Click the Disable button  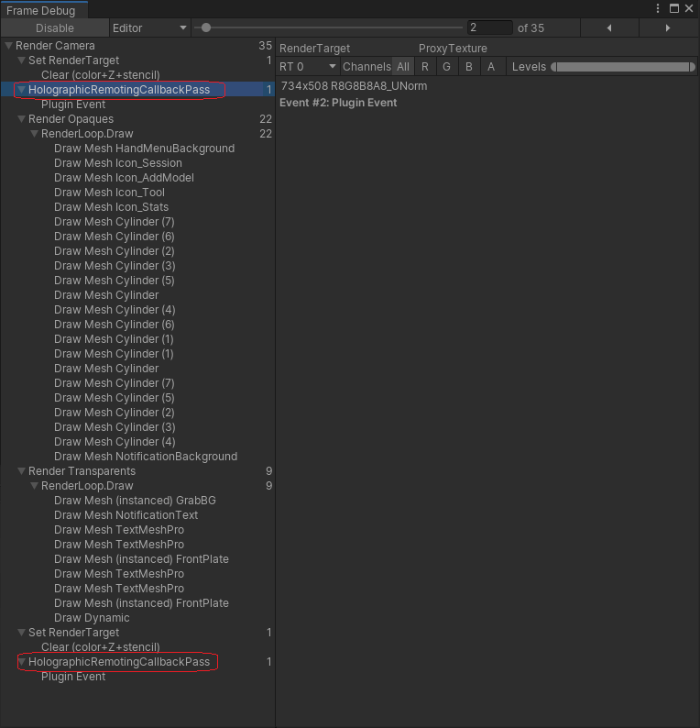tap(55, 28)
